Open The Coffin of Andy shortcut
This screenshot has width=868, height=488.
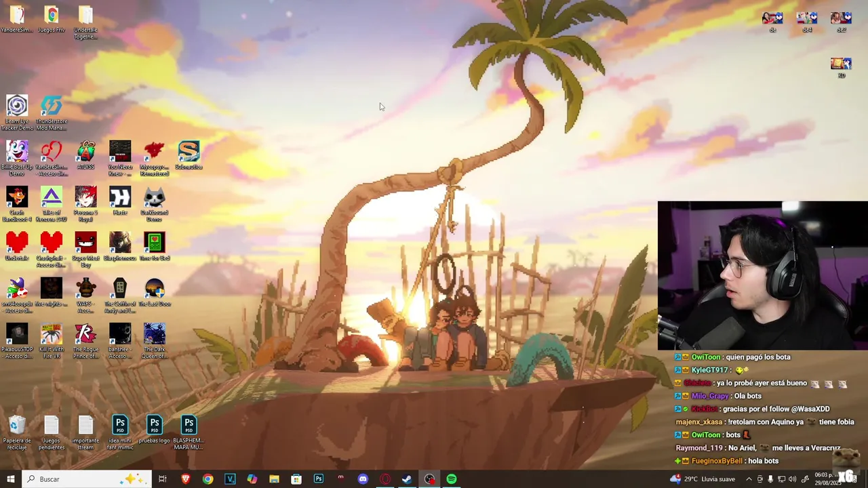pyautogui.click(x=120, y=295)
